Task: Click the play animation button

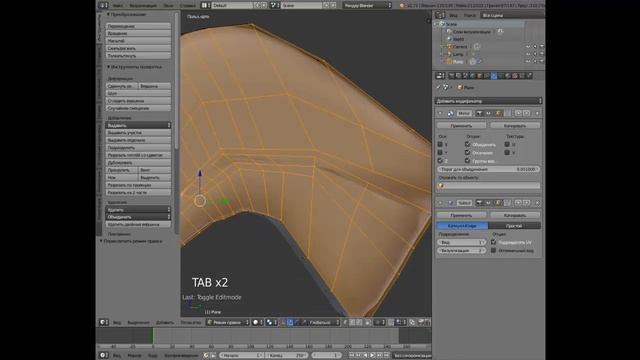Action: (x=372, y=356)
